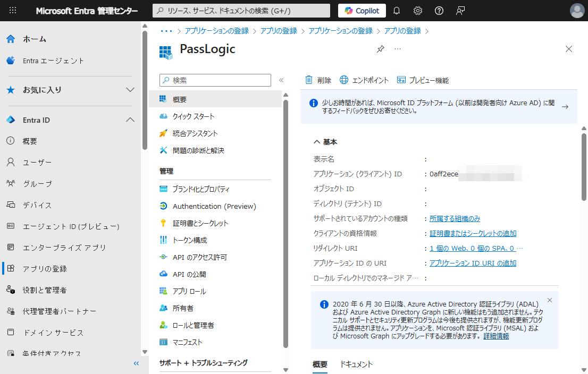The image size is (588, 374).
Task: Open エージェント ID (プレビュー) item
Action: click(71, 226)
